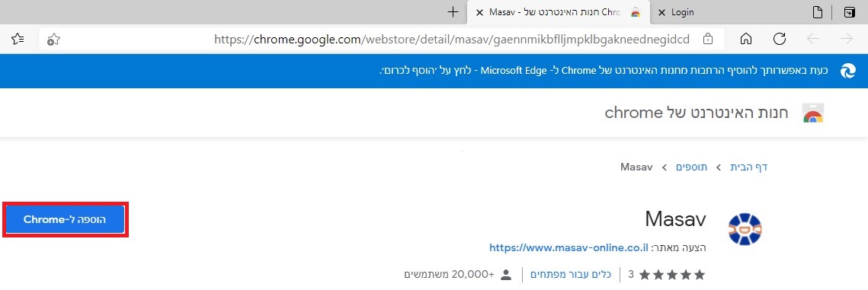Select the Masav Chrome web store tab

(x=556, y=12)
